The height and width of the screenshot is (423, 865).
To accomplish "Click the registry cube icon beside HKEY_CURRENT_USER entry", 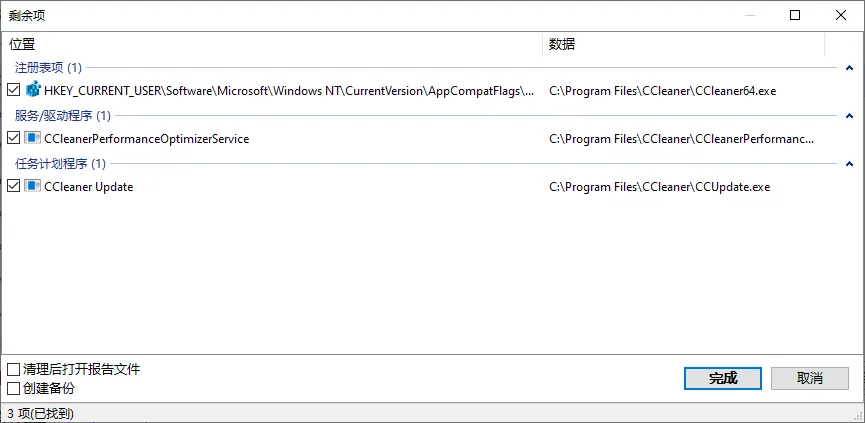I will coord(33,90).
